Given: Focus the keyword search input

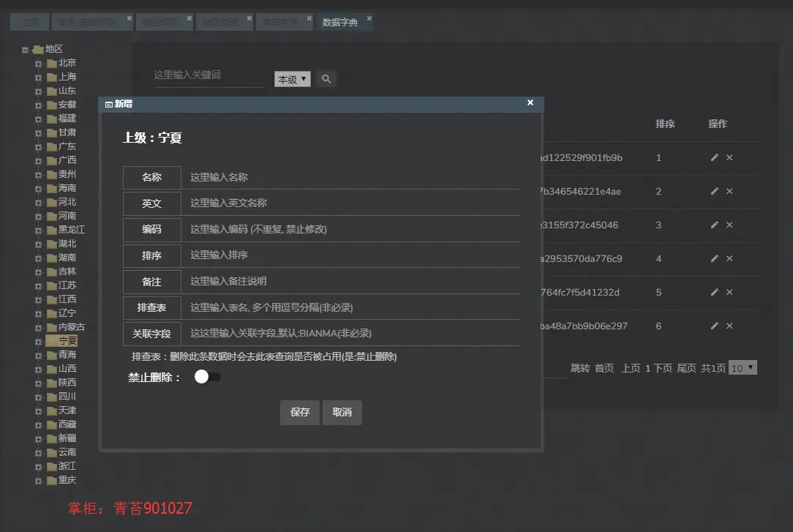Looking at the screenshot, I should point(209,75).
